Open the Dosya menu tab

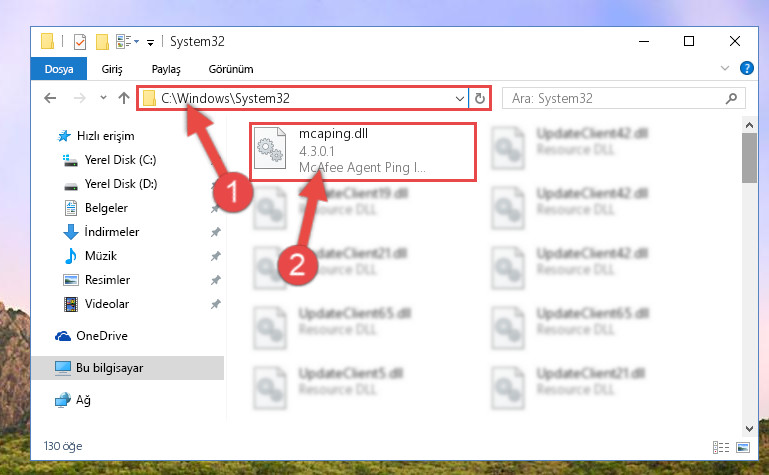pos(59,69)
